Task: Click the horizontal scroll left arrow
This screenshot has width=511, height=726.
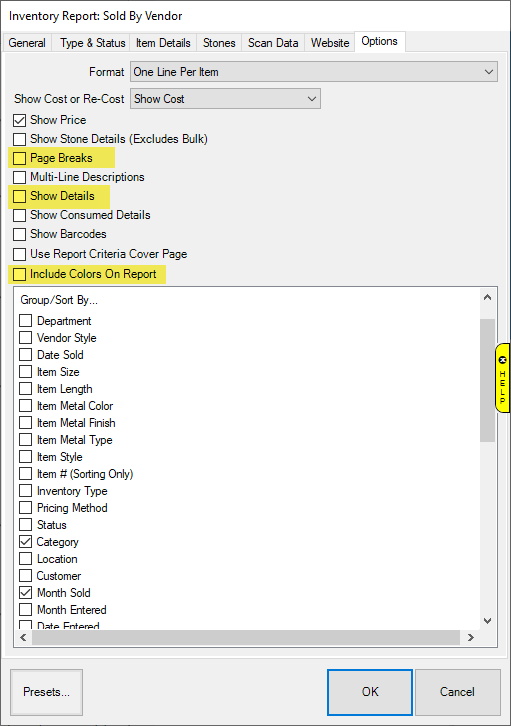Action: [23, 638]
